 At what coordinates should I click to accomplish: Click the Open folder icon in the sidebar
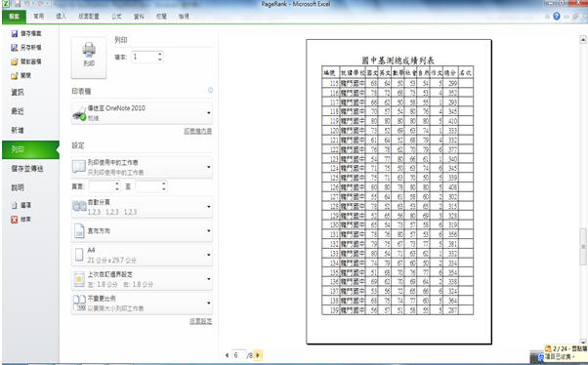point(15,61)
